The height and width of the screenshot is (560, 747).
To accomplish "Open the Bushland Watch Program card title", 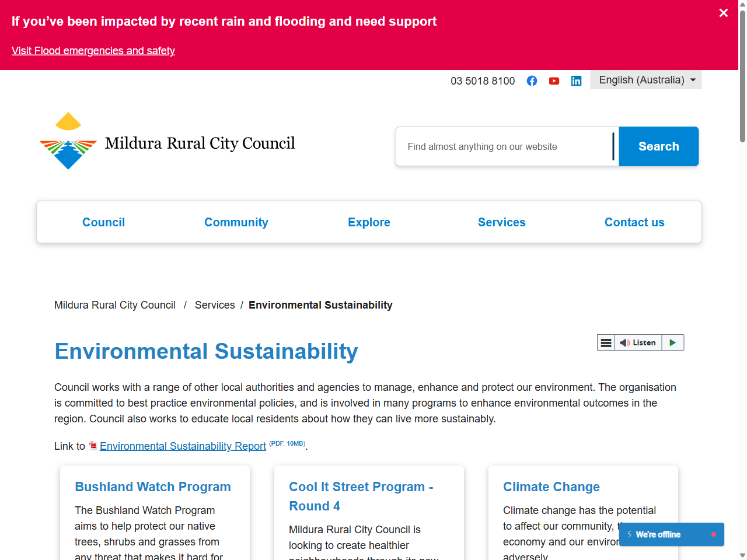I will coord(153,487).
